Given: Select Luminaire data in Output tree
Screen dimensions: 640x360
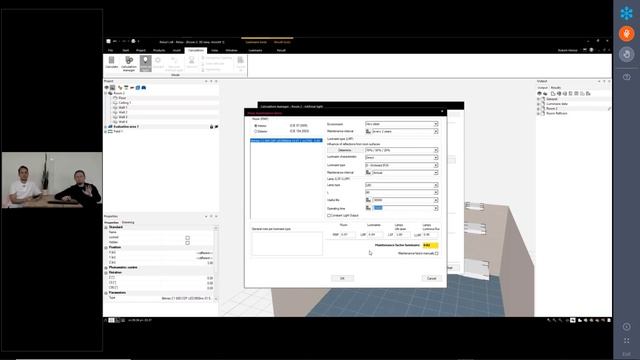Looking at the screenshot, I should (557, 104).
